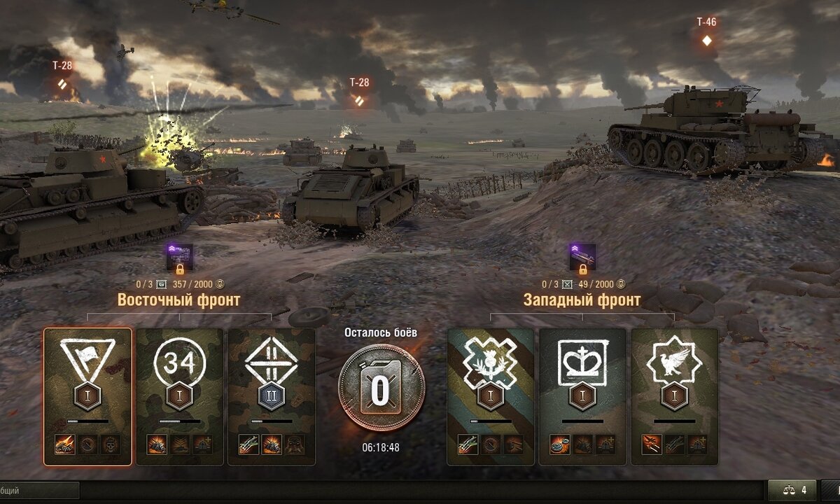Open the crown emblem division card

[583, 397]
